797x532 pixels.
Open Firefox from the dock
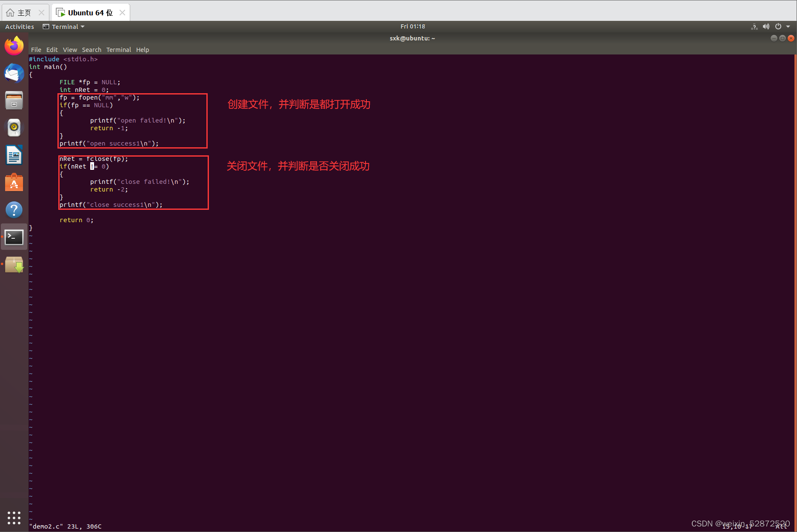tap(14, 46)
